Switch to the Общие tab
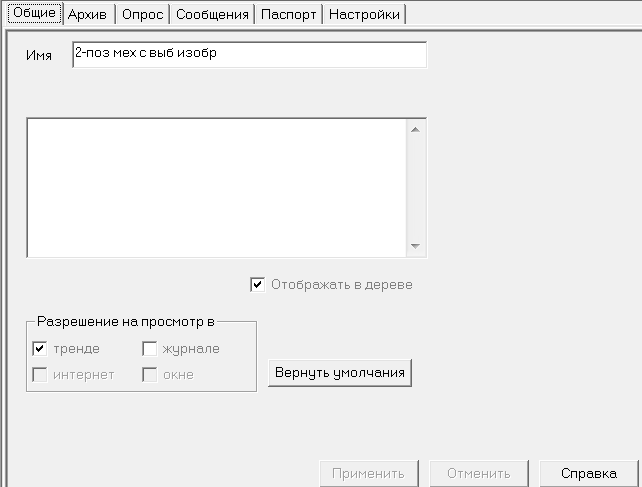642x487 pixels. [34, 13]
